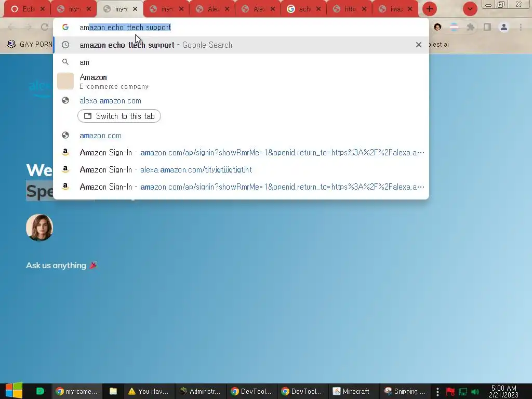Open the amazon.com suggestion
This screenshot has height=399, width=532.
tap(241, 136)
